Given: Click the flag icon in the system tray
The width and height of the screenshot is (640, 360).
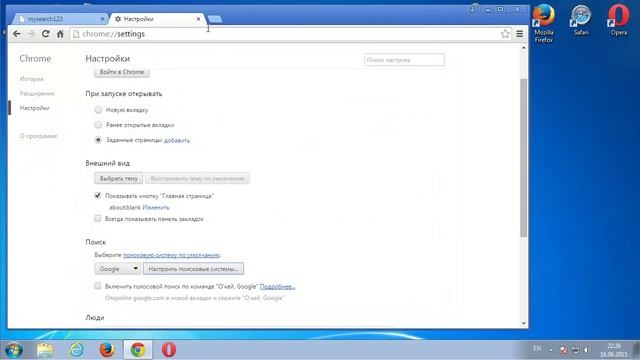Looking at the screenshot, I should (564, 350).
